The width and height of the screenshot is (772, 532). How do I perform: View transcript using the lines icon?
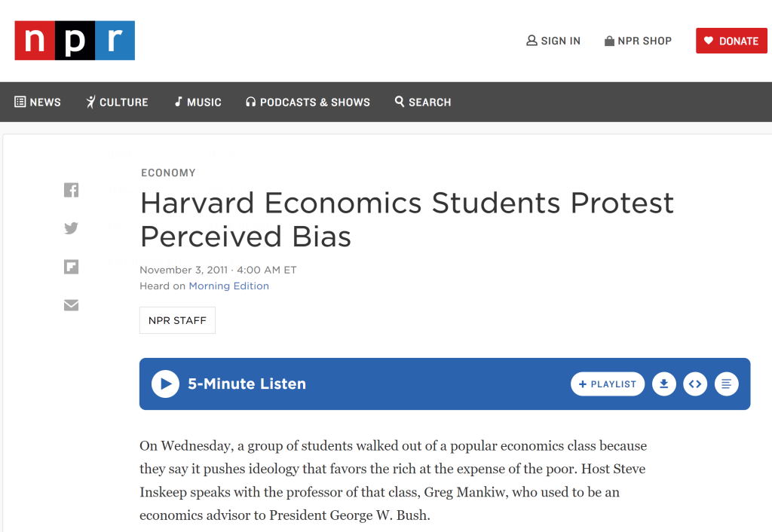[x=727, y=384]
